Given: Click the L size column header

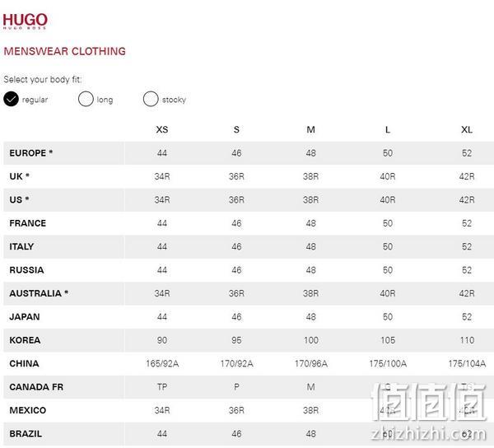Looking at the screenshot, I should pyautogui.click(x=388, y=129).
